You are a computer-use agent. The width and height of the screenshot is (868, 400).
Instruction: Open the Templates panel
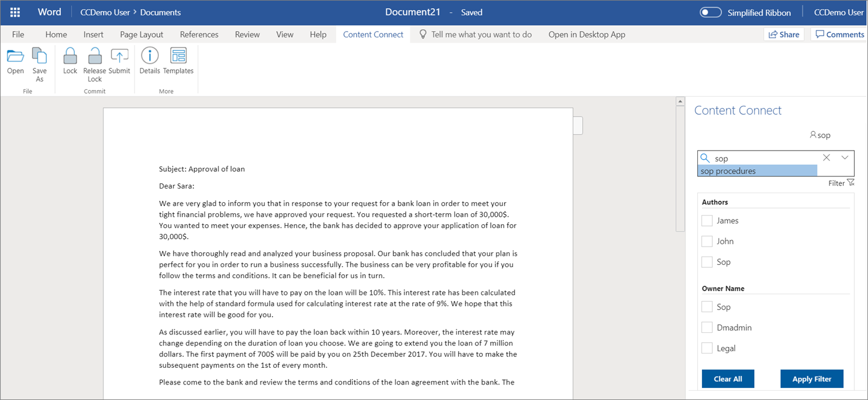click(178, 60)
